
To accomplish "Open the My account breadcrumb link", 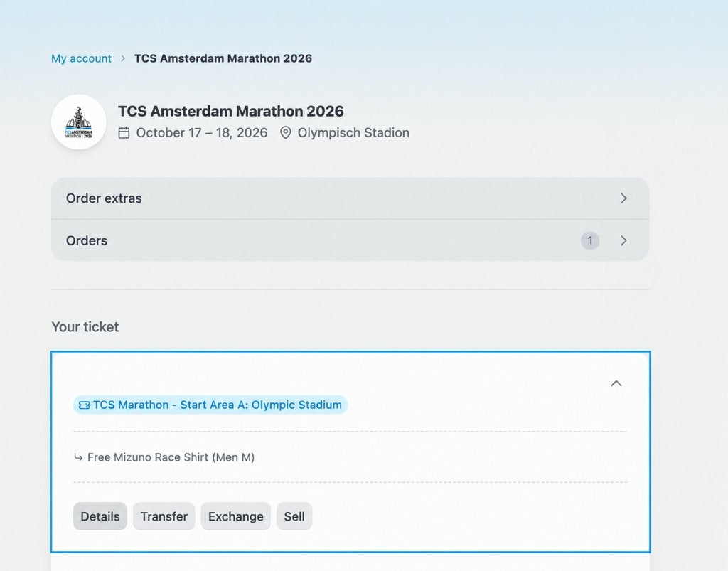I will tap(81, 58).
